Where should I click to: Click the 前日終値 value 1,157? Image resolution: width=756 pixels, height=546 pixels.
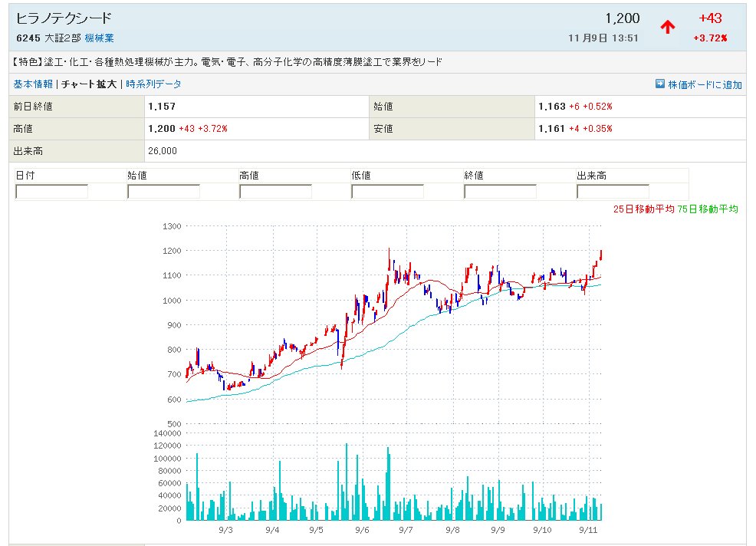(162, 106)
